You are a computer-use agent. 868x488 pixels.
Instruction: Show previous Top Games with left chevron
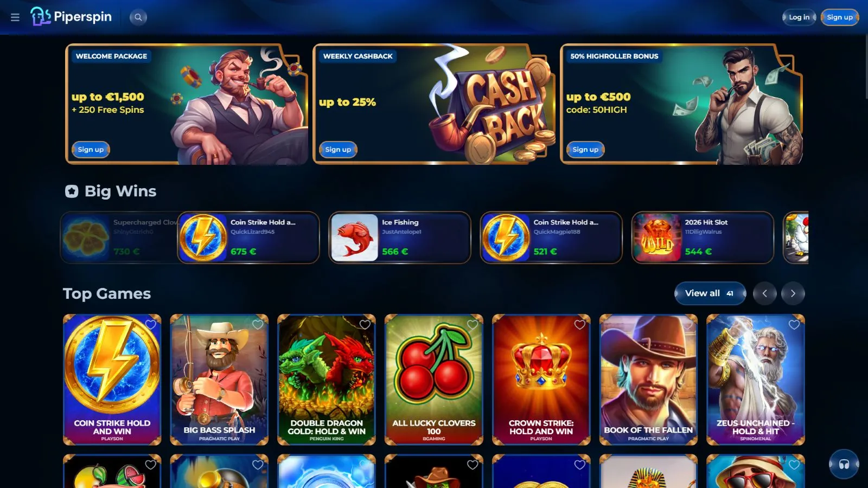coord(765,293)
